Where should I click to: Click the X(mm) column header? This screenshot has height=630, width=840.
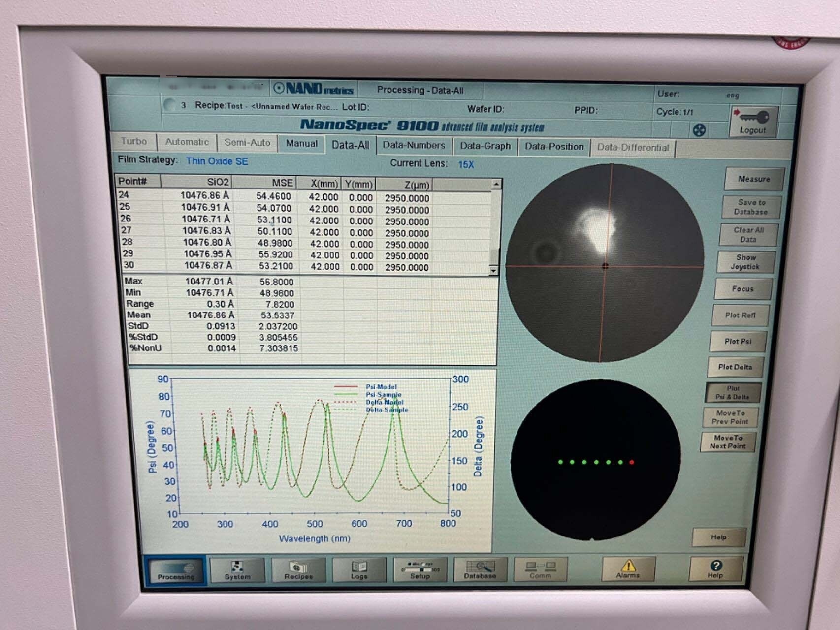click(320, 184)
